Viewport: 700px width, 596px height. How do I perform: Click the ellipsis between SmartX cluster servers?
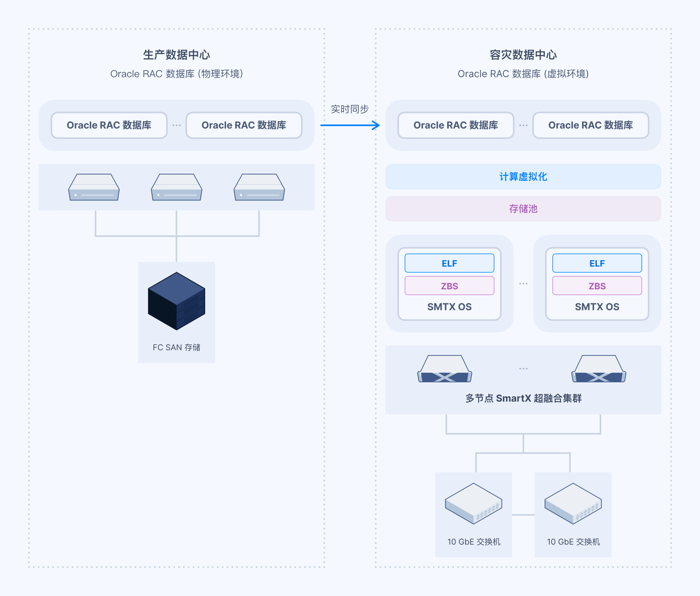[x=523, y=369]
